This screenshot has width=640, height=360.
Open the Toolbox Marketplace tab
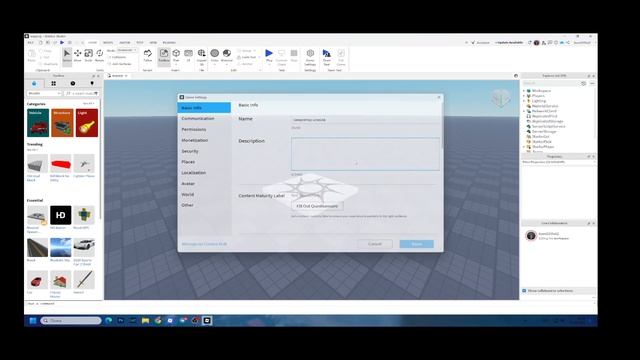click(x=34, y=83)
